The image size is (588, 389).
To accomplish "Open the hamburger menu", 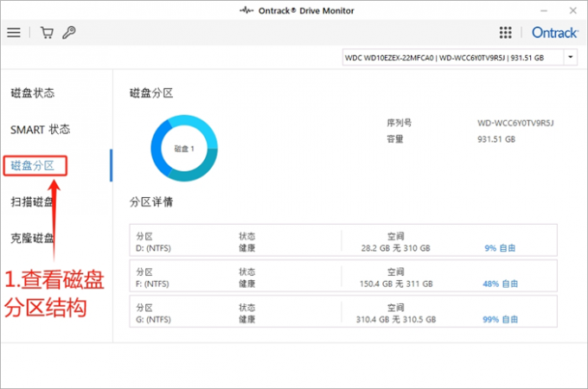I will pos(14,33).
